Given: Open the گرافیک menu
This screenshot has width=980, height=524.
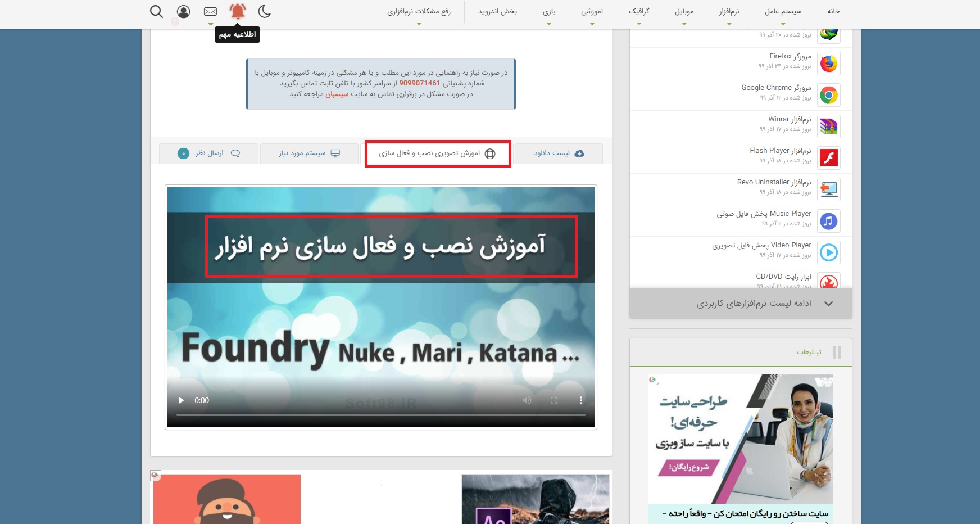Looking at the screenshot, I should (x=639, y=11).
